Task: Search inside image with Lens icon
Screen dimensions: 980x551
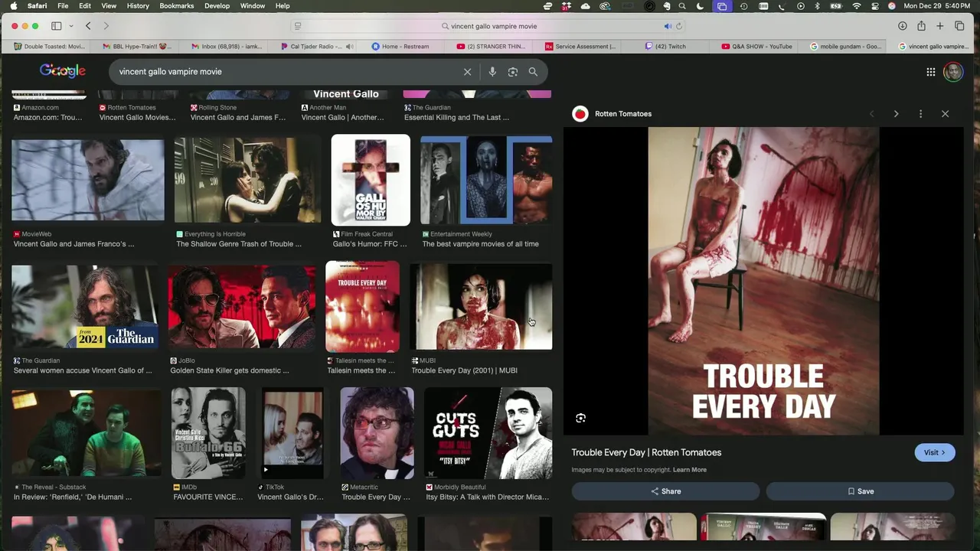Action: [580, 418]
